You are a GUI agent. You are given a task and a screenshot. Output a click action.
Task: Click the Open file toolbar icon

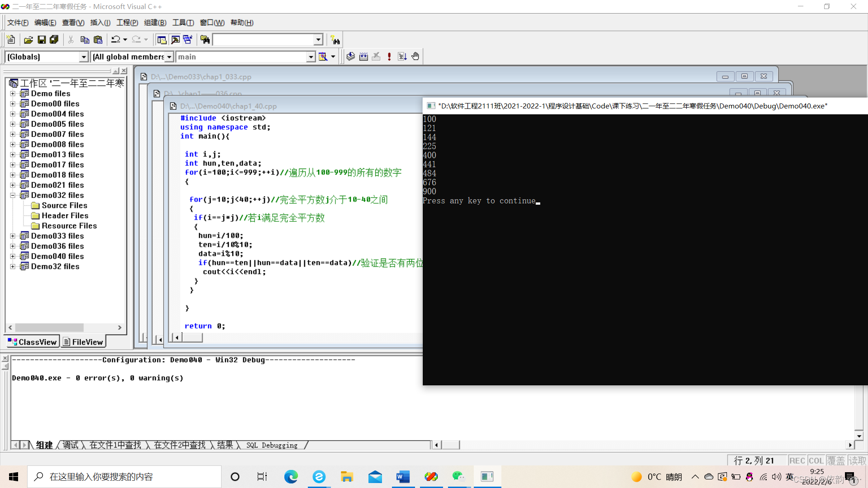[x=28, y=40]
